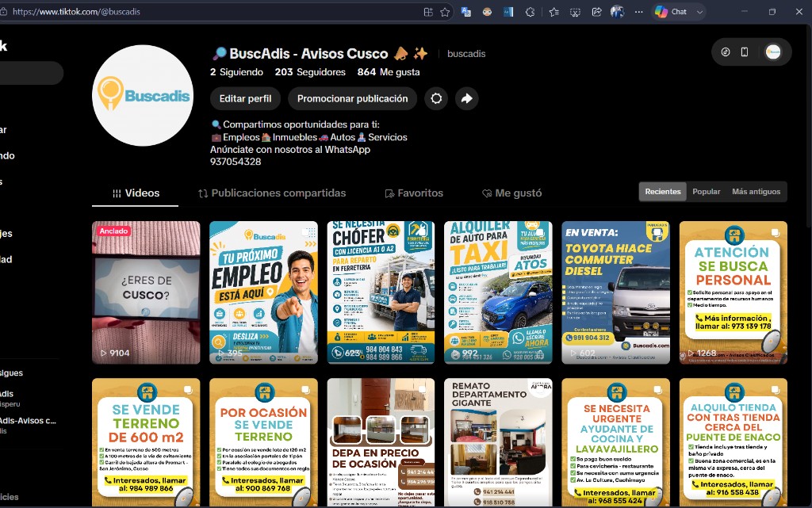The image size is (812, 508).
Task: Open the 203 Seguidores list
Action: coord(310,72)
